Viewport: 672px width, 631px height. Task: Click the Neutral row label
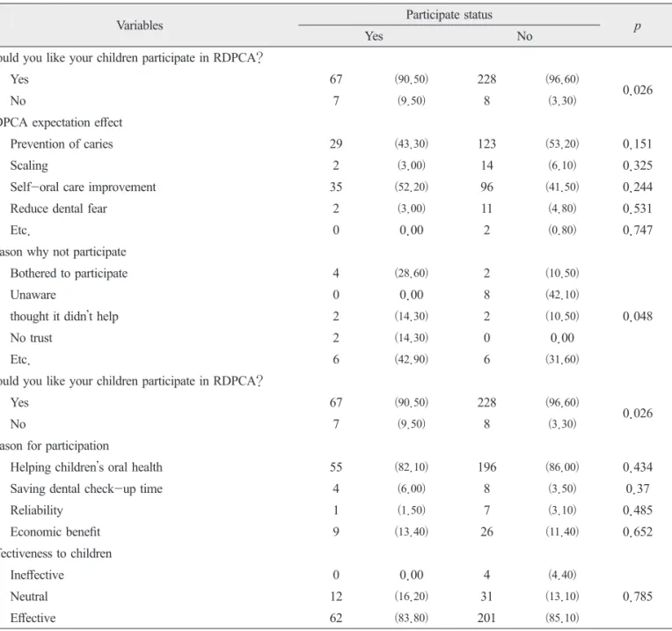click(x=29, y=597)
